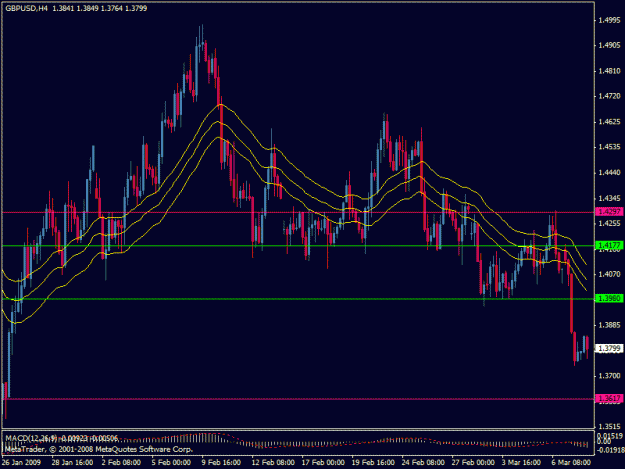This screenshot has width=625, height=469.
Task: Click the 19 Feb 16:00 time label
Action: pyautogui.click(x=373, y=463)
